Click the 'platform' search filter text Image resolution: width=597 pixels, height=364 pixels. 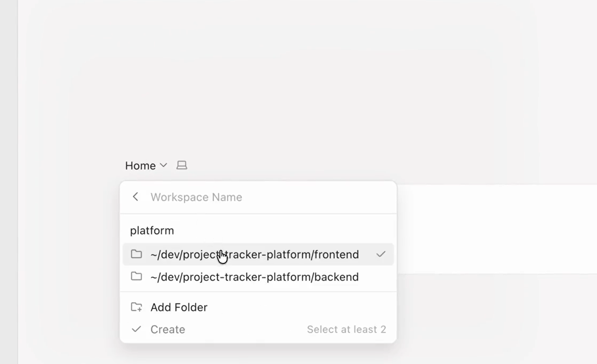coord(152,231)
